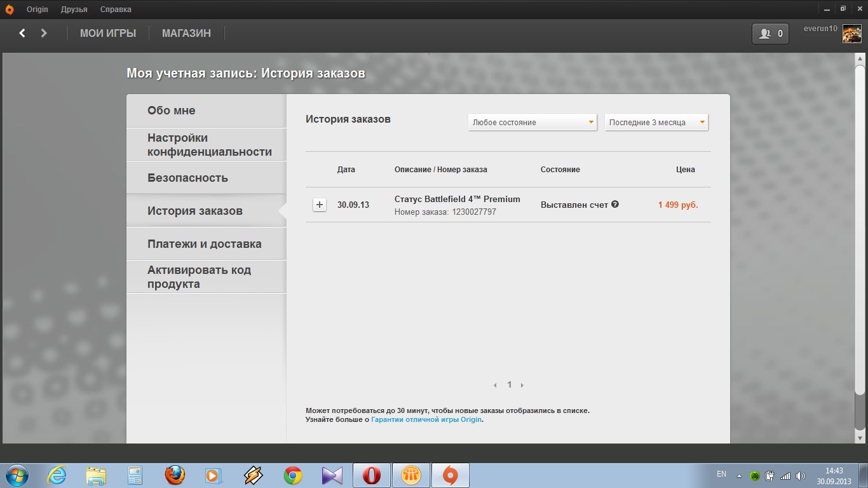Viewport: 868px width, 488px height.
Task: Switch to the orange Odnoklassniki taskbar app
Action: click(410, 475)
